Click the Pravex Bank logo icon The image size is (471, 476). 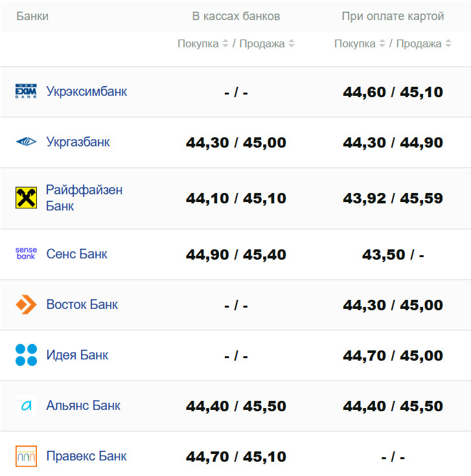click(26, 456)
